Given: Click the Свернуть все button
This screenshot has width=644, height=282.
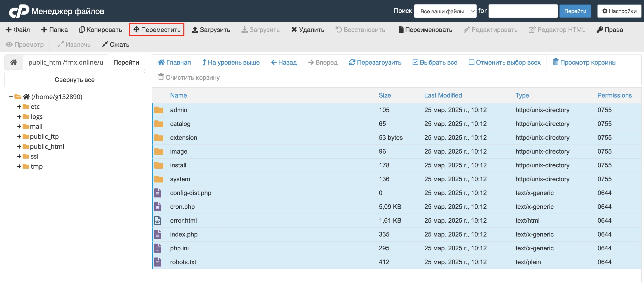Looking at the screenshot, I should 75,80.
